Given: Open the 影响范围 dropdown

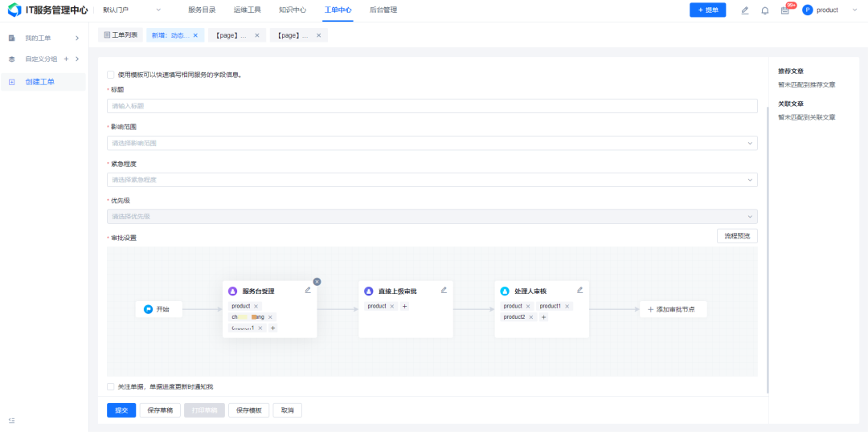Looking at the screenshot, I should point(432,143).
